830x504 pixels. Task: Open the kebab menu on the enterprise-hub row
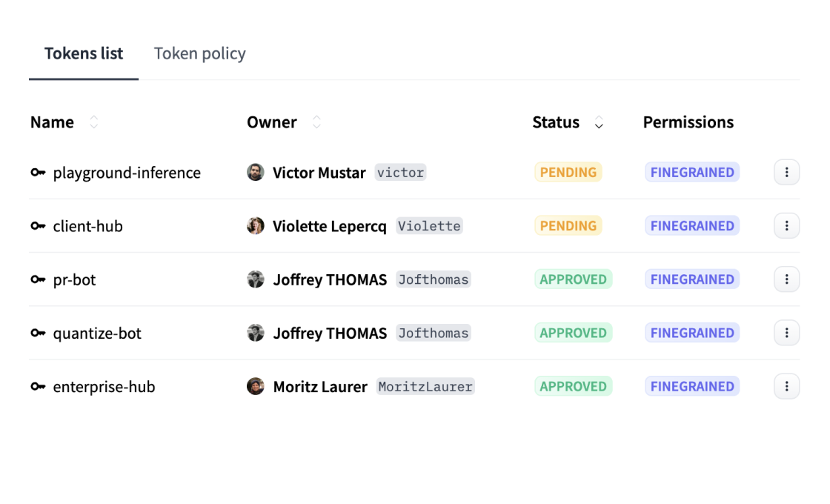tap(786, 386)
